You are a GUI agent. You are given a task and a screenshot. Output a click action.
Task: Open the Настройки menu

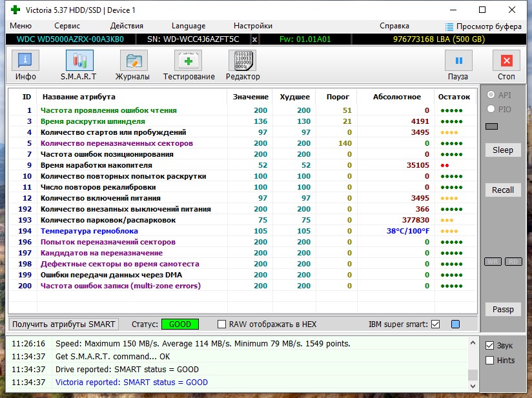253,26
